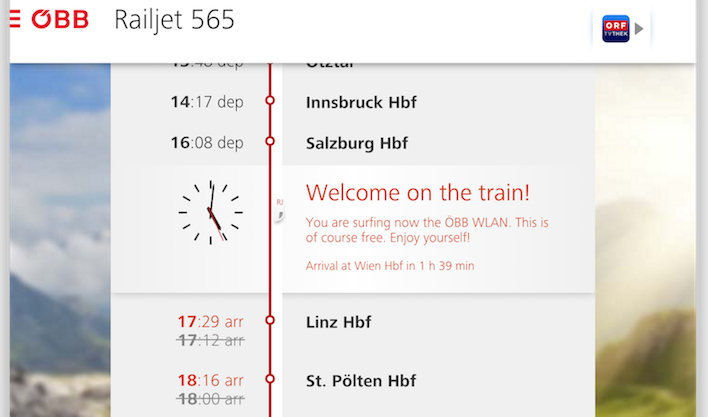The height and width of the screenshot is (417, 708).
Task: Open the ORF TVthek app icon
Action: pyautogui.click(x=615, y=29)
